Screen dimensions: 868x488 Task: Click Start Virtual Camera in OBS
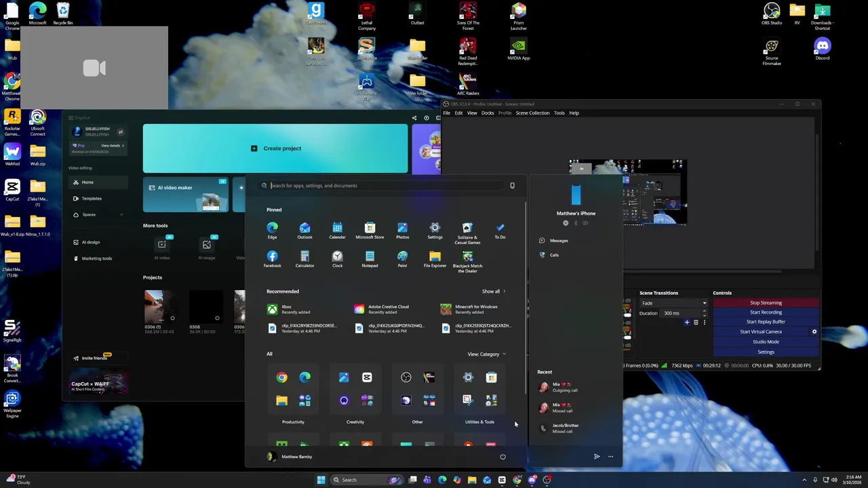(761, 331)
